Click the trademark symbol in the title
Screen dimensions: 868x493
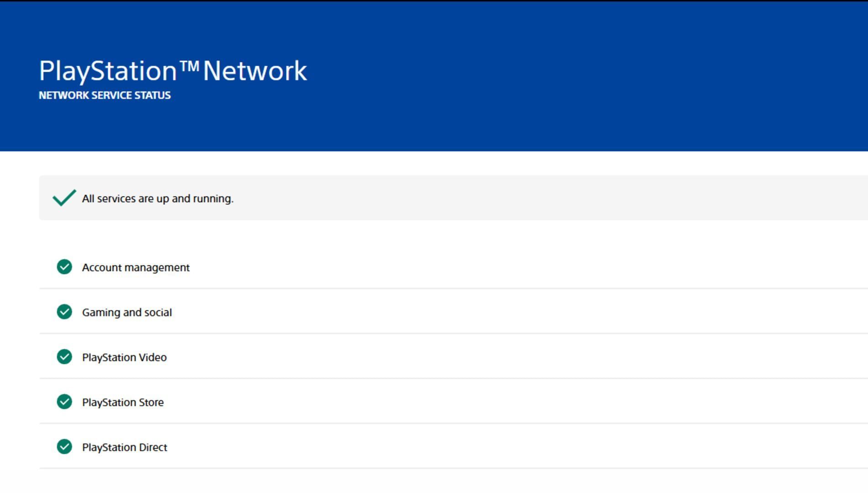pos(189,67)
